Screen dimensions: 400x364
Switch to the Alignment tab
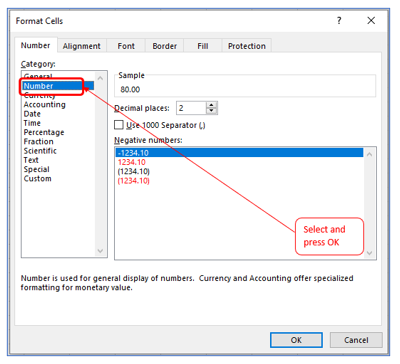tap(82, 46)
